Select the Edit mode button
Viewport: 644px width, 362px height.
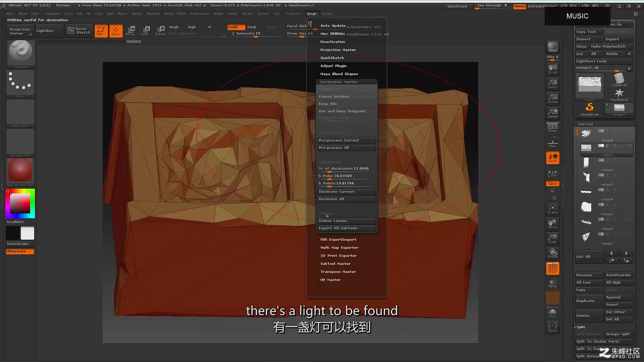pyautogui.click(x=101, y=31)
